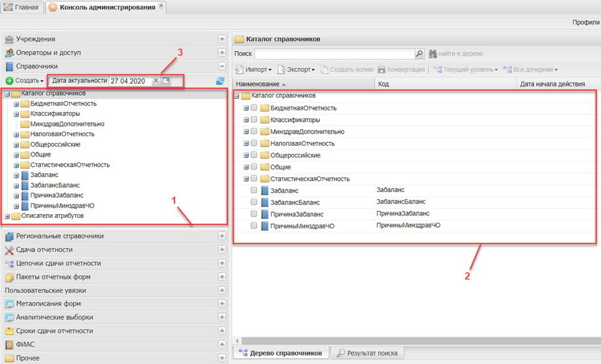601x364 pixels.
Task: Click the horizontal scrollbar in the grid
Action: (415, 341)
